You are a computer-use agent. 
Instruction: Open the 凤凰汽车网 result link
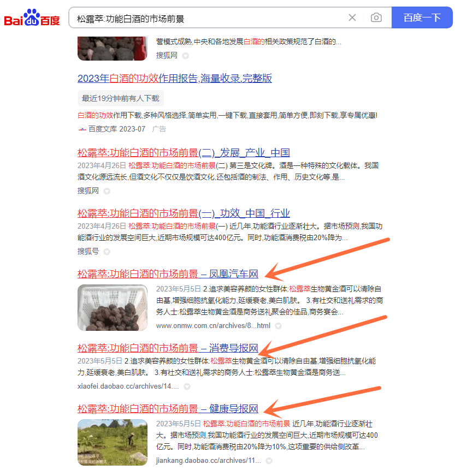point(168,274)
